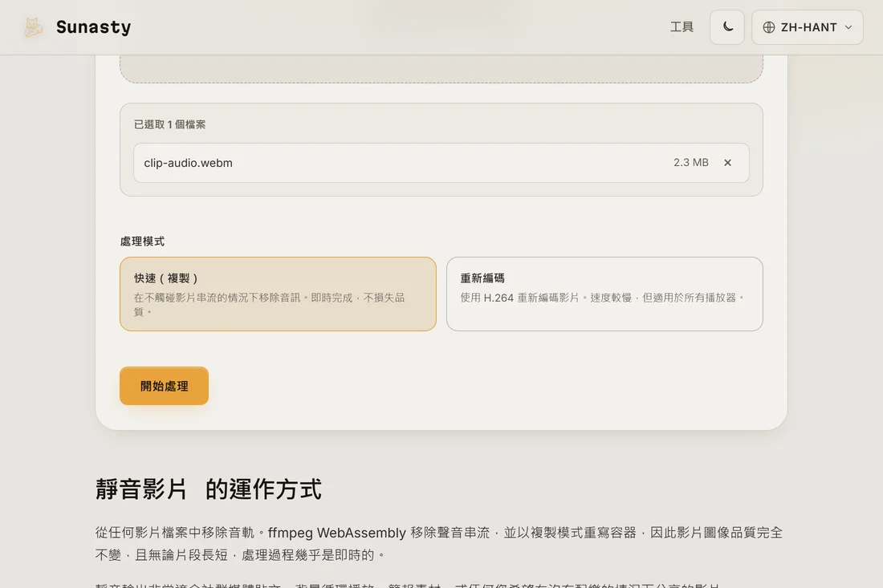Image resolution: width=883 pixels, height=588 pixels.
Task: Remove clip-audio.webm with the X icon
Action: click(x=727, y=163)
